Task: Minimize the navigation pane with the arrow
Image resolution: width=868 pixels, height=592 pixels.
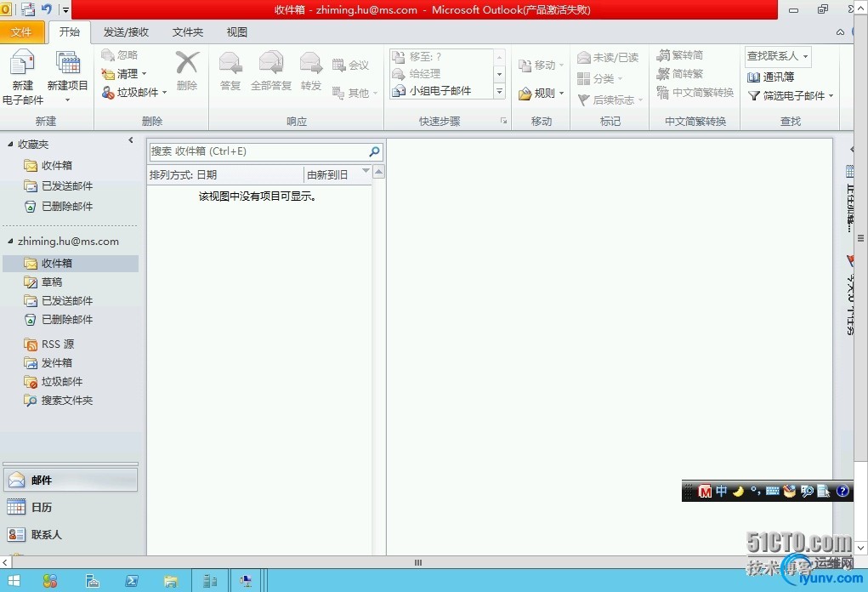Action: [131, 140]
